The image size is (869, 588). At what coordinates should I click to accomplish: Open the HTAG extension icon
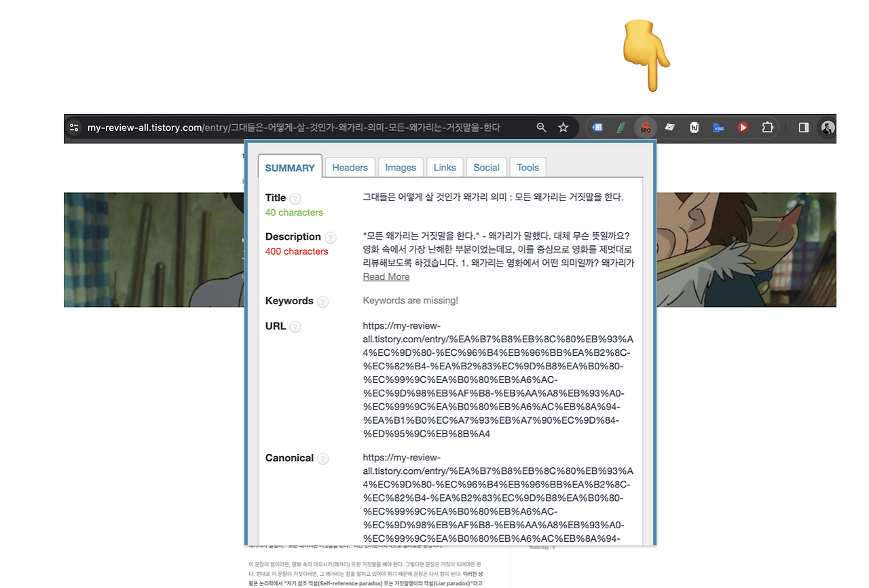click(718, 127)
